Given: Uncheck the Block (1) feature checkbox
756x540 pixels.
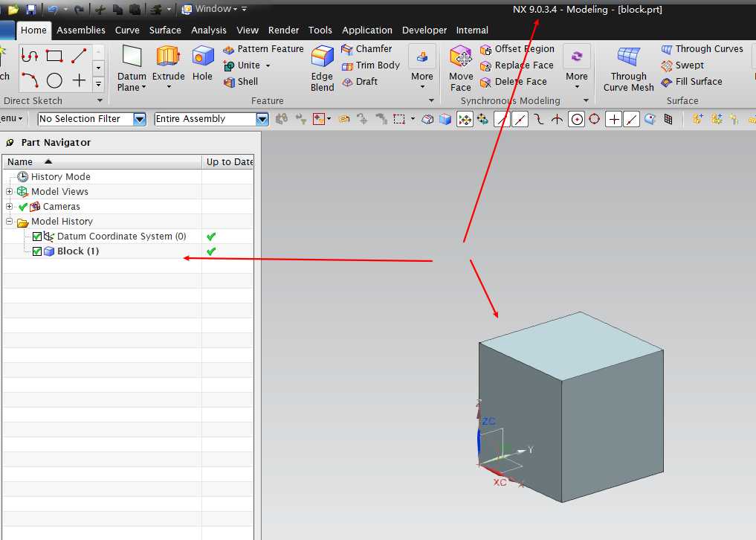Looking at the screenshot, I should [37, 251].
